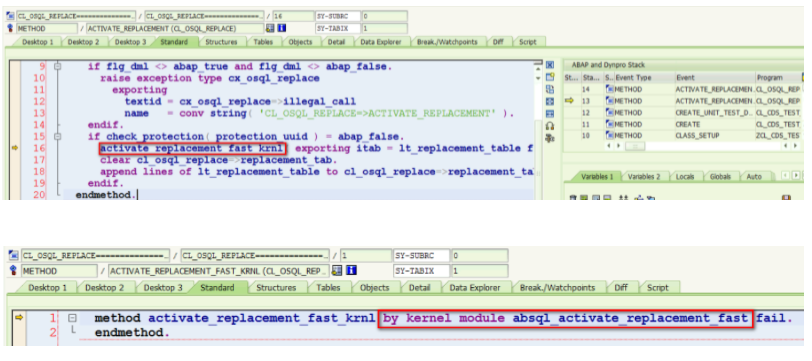The width and height of the screenshot is (812, 361).
Task: Collapse the code block at line 15
Action: [57, 137]
